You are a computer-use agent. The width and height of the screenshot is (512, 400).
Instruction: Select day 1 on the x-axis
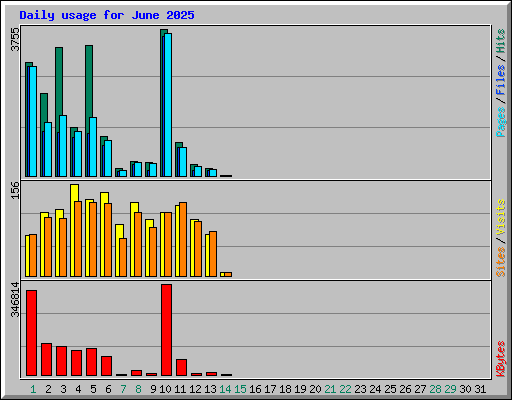coord(33,389)
